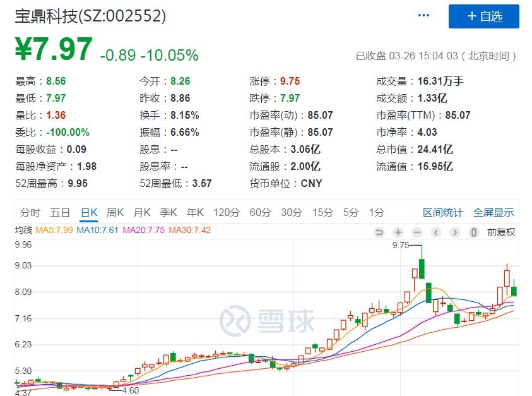Zoom out chart with minus icon
The height and width of the screenshot is (396, 532).
click(x=417, y=232)
